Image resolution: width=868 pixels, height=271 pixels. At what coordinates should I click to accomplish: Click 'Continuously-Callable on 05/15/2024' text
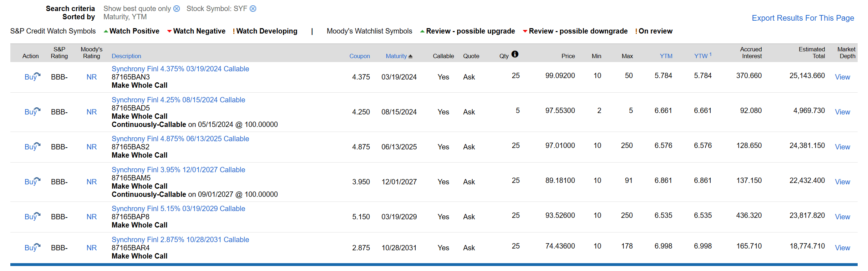click(x=194, y=124)
